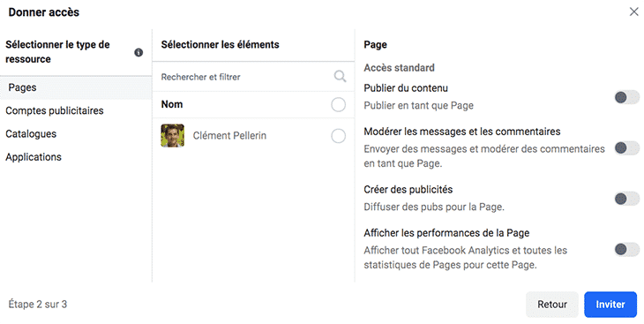This screenshot has width=644, height=324.
Task: Enable the Publier du contenu toggle
Action: (626, 97)
